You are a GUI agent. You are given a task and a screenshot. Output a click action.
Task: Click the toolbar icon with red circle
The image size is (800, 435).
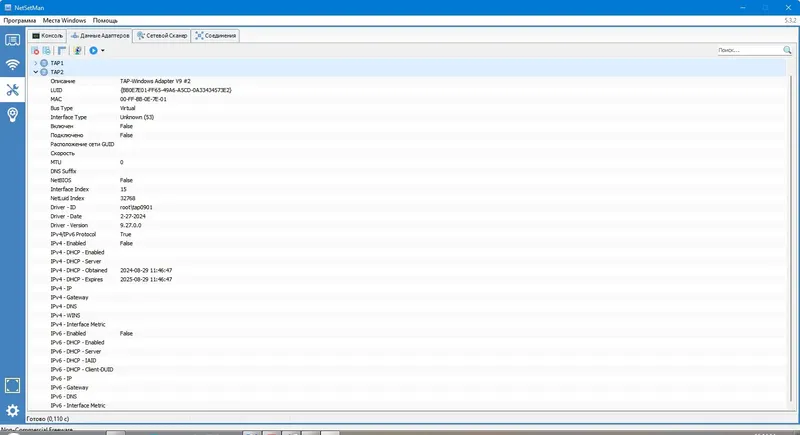click(x=35, y=50)
